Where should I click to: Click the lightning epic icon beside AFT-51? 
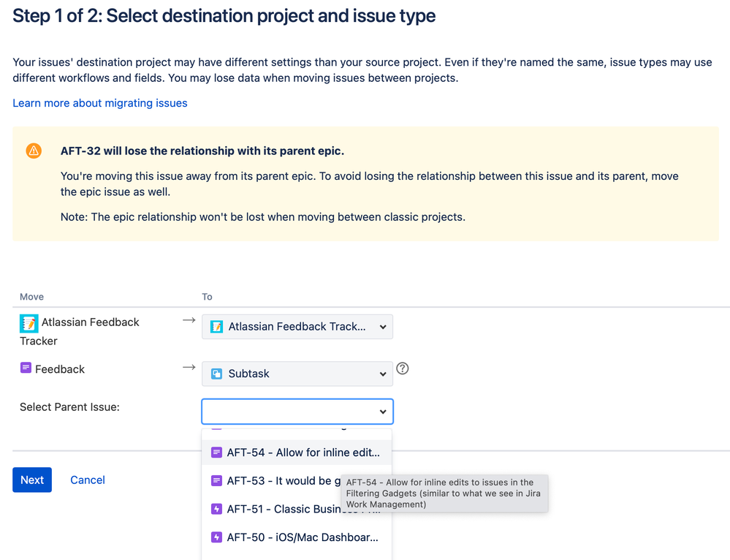216,509
